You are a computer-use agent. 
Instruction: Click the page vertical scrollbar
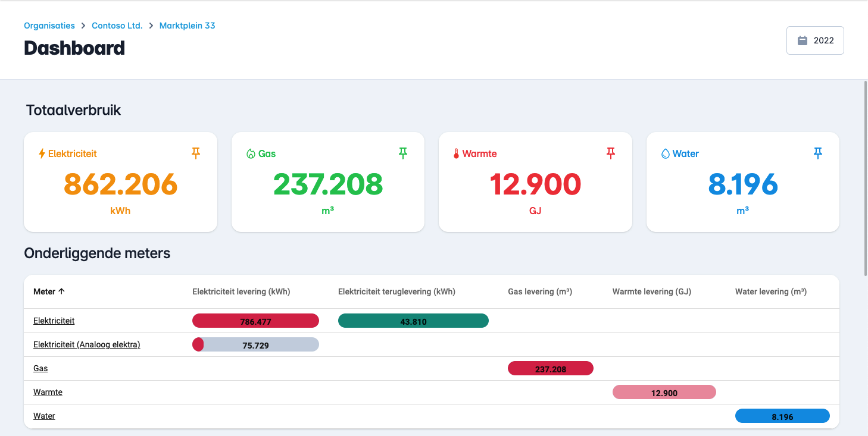coord(865,178)
